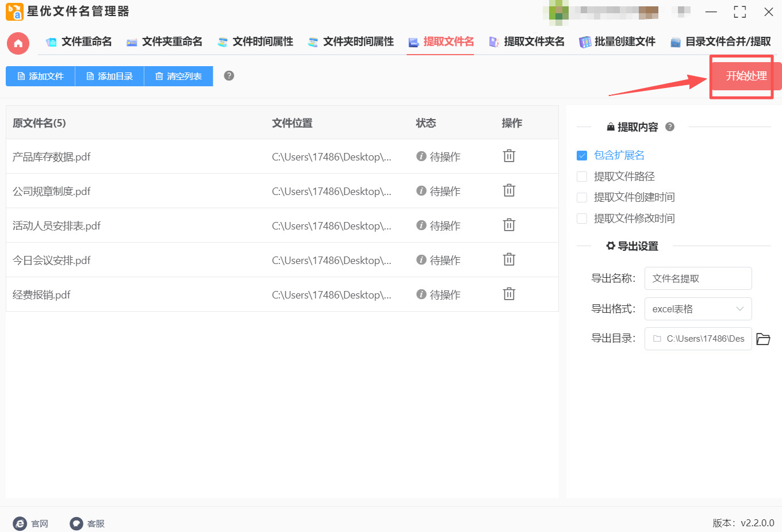Enable 提取文件创建时间 option
This screenshot has width=782, height=532.
581,197
